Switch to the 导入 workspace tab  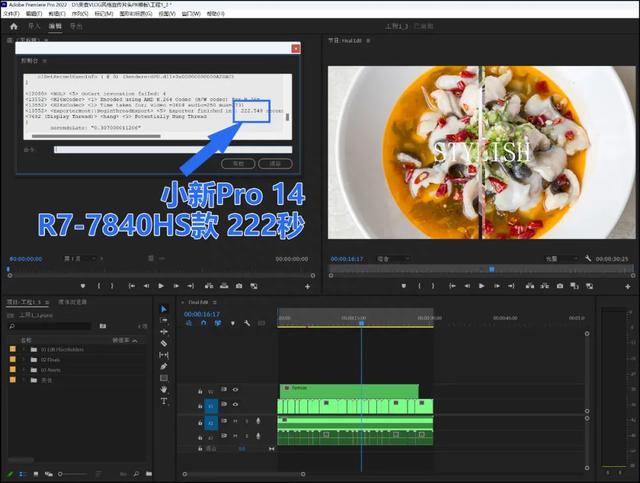(34, 27)
